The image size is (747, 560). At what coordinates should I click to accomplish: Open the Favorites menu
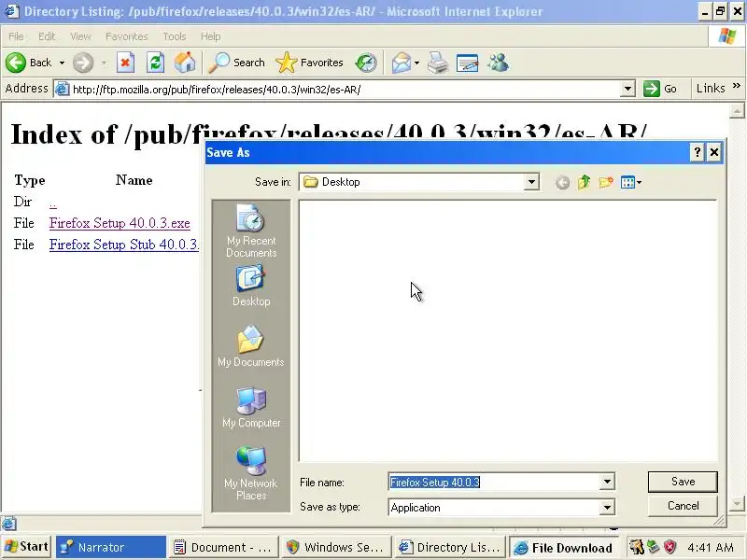pyautogui.click(x=127, y=36)
